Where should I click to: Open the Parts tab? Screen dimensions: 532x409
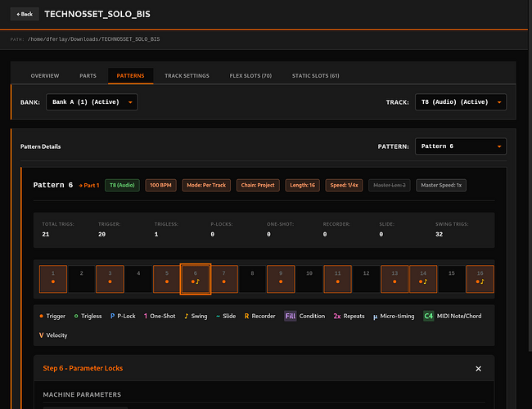point(88,75)
